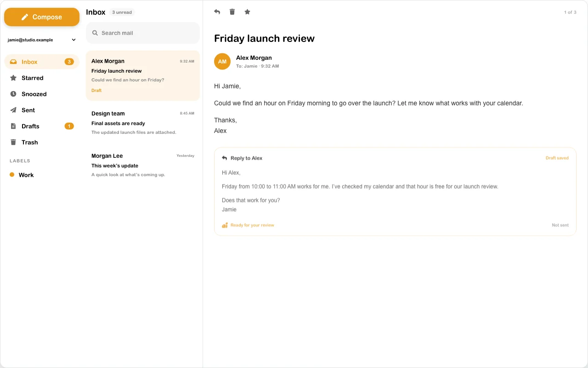Viewport: 588px width, 368px height.
Task: Open the Drafts folder
Action: 42,126
